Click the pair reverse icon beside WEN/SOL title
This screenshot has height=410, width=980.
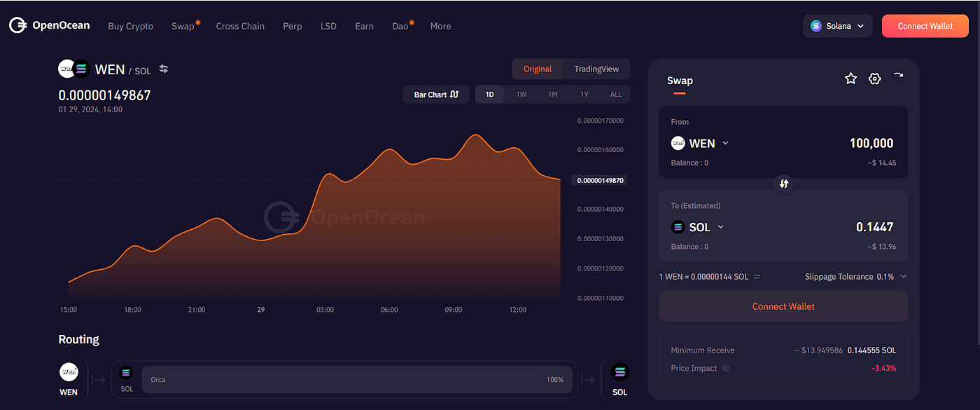click(x=163, y=69)
